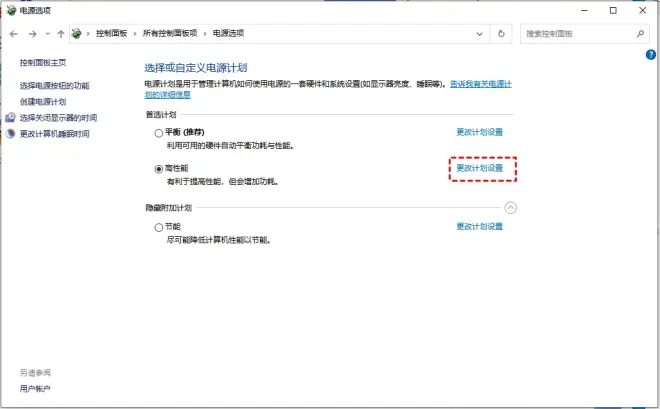The image size is (660, 409).
Task: Open 用户帐户 link
Action: 35,389
